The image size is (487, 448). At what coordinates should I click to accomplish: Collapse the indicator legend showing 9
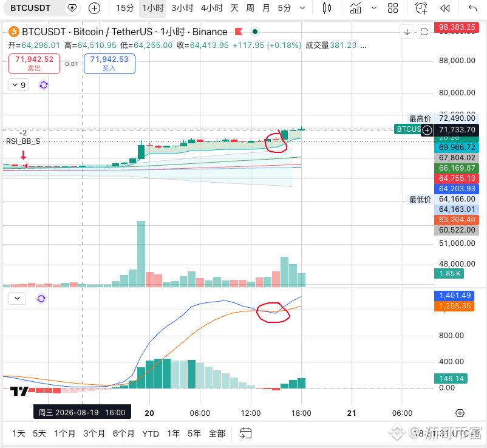pyautogui.click(x=19, y=85)
